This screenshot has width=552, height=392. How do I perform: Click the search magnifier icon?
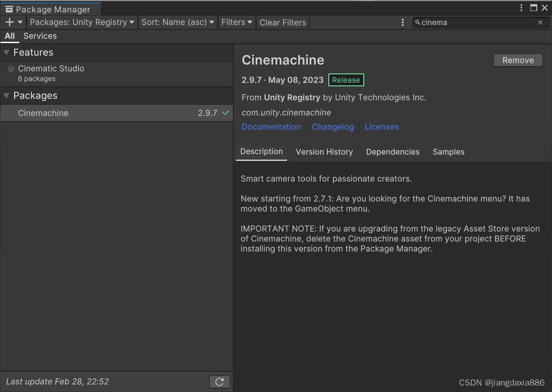pos(417,22)
